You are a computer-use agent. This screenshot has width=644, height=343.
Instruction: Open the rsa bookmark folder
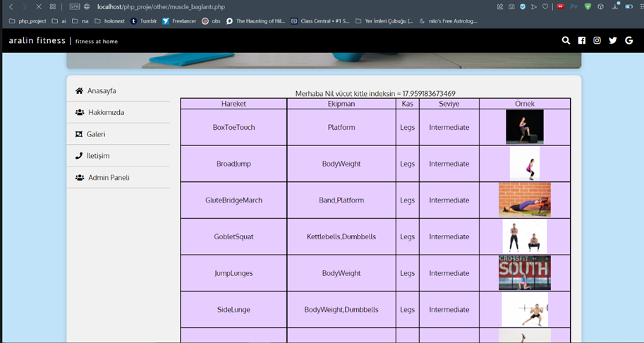point(80,21)
